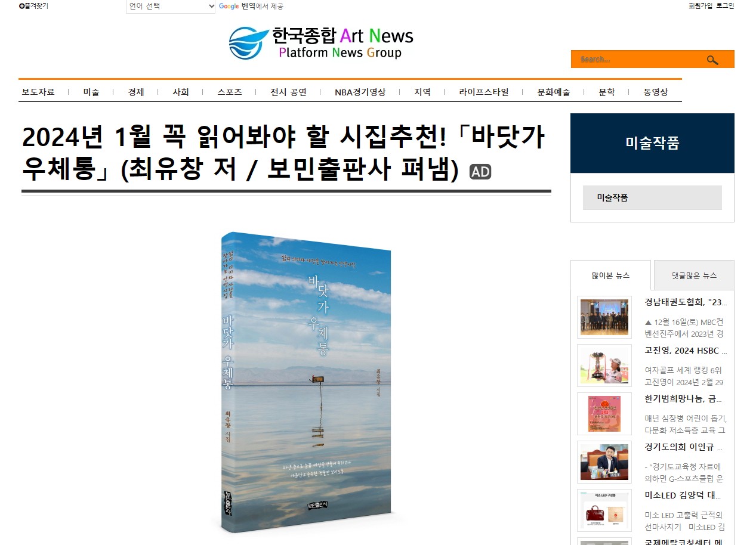Click the search magnifier icon
The width and height of the screenshot is (756, 545).
click(x=712, y=60)
